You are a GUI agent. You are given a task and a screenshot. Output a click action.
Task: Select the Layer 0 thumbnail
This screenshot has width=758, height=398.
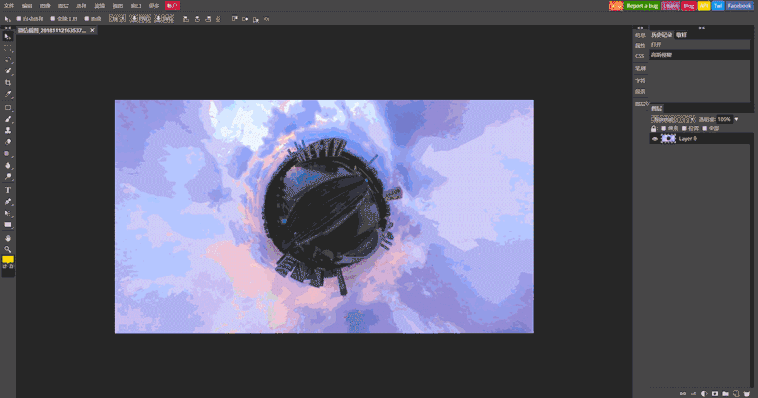[668, 139]
